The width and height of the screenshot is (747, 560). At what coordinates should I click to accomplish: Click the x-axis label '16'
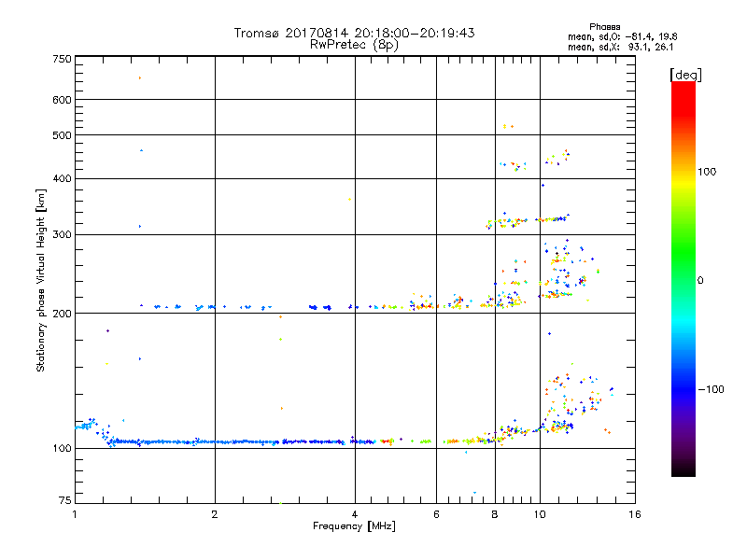635,514
